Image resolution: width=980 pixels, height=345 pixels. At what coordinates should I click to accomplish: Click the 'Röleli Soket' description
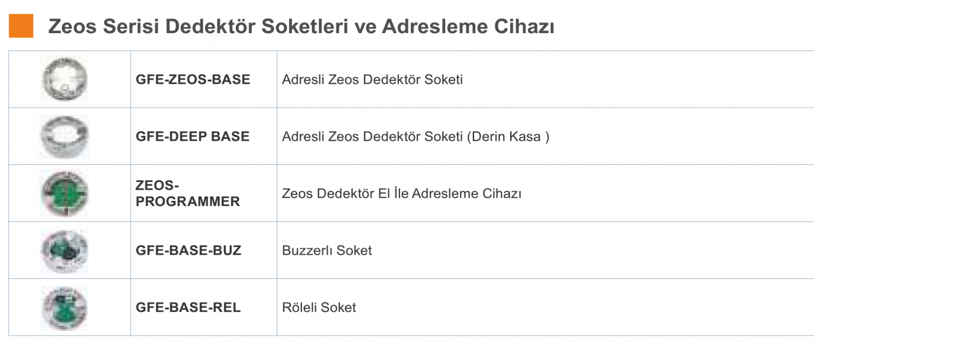(319, 308)
